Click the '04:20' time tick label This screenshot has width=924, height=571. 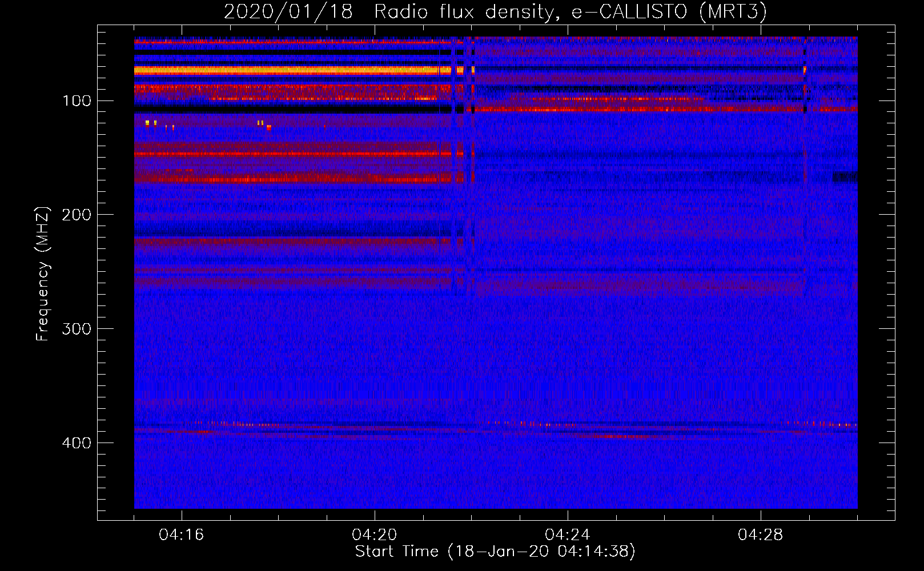pyautogui.click(x=375, y=535)
